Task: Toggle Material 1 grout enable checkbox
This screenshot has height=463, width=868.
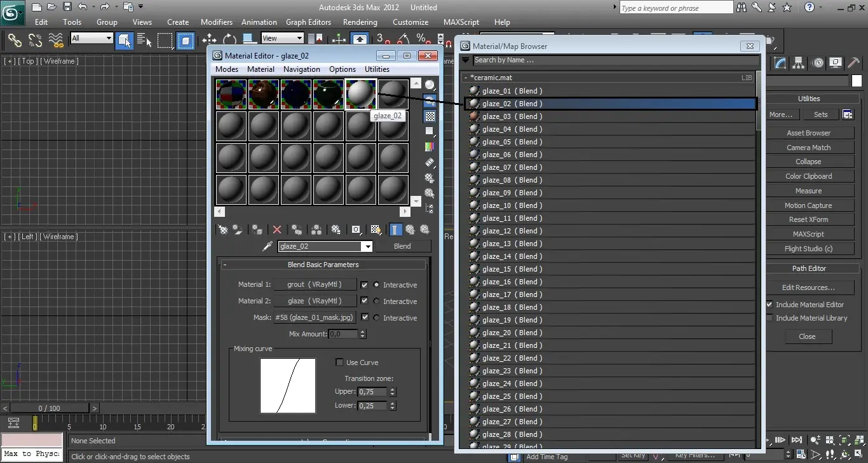Action: pos(364,285)
